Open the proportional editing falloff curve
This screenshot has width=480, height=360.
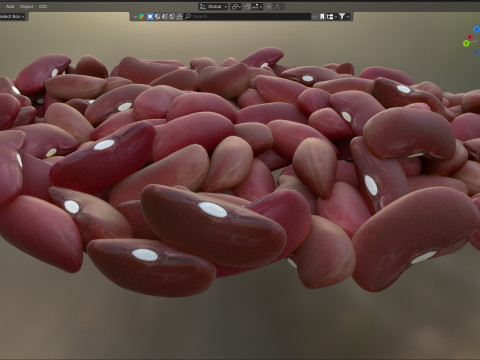click(x=278, y=7)
